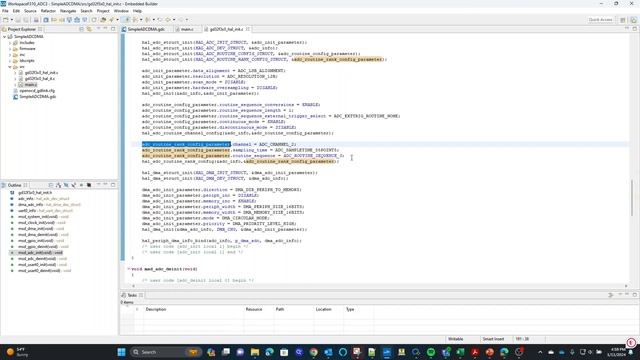This screenshot has height=360, width=640.
Task: Expand the inc folder
Action: 10,55
